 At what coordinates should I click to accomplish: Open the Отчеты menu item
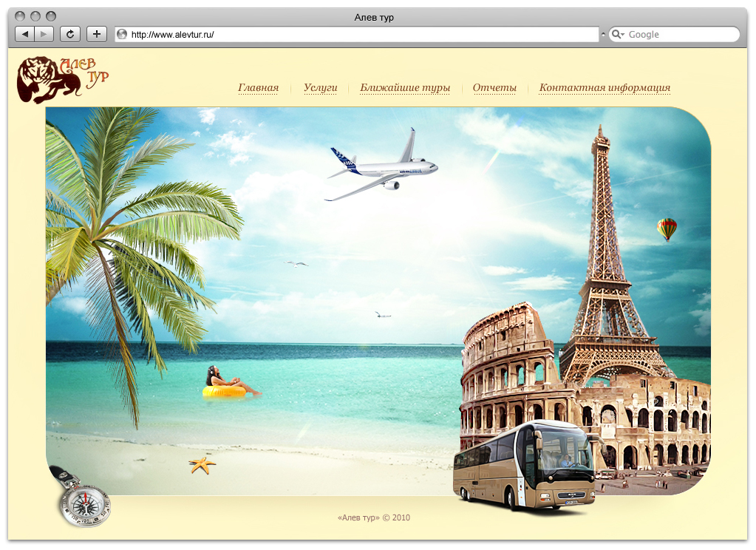click(494, 88)
